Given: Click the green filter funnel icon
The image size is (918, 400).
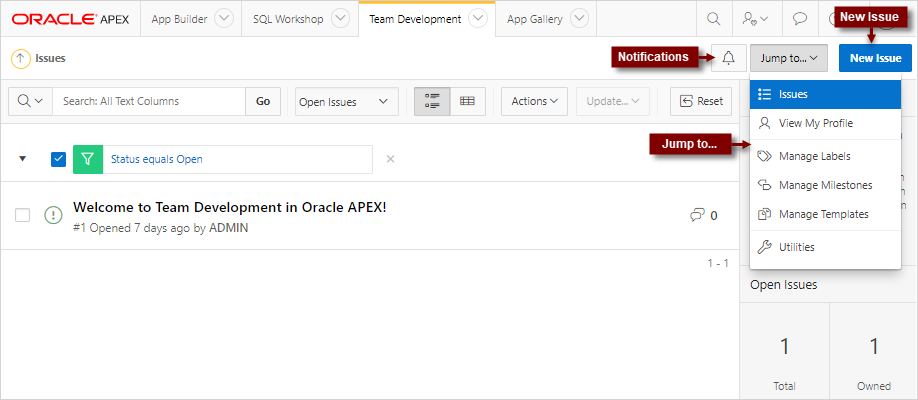Looking at the screenshot, I should 88,159.
